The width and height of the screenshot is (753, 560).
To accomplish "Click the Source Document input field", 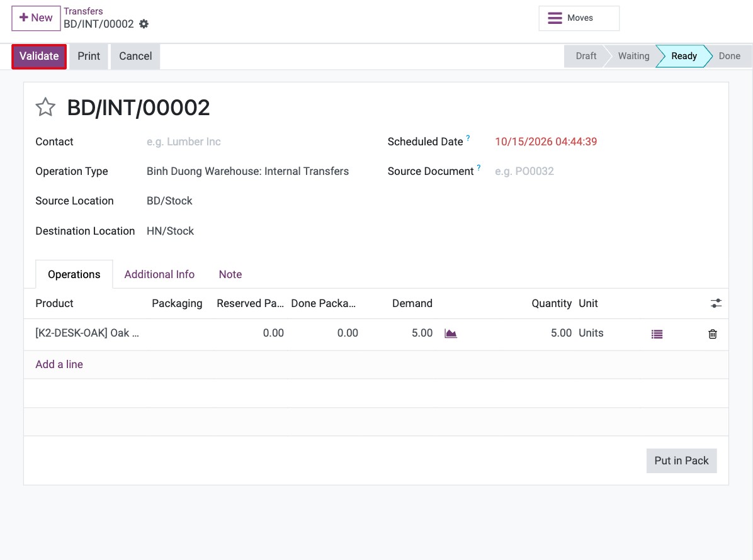I will (x=605, y=171).
